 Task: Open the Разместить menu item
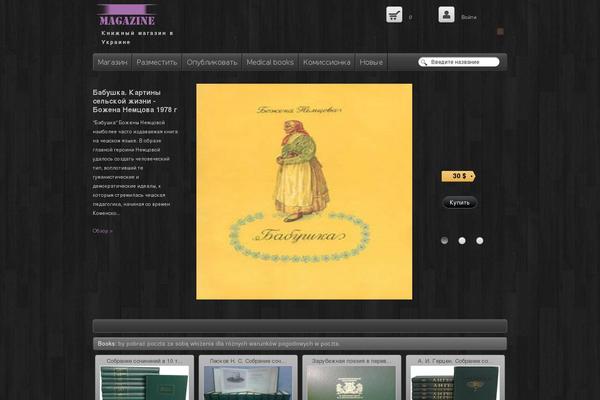tap(157, 62)
